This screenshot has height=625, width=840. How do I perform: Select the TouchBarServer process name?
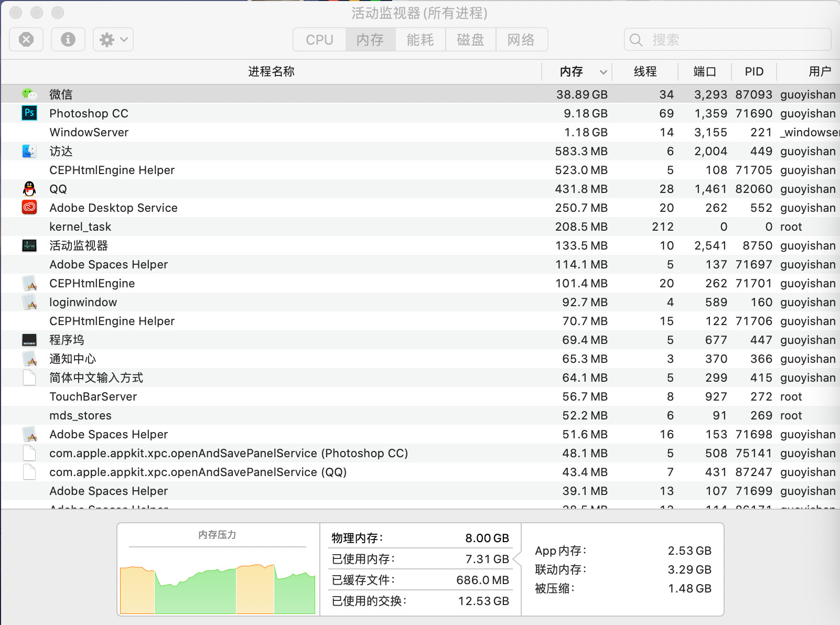tap(93, 396)
